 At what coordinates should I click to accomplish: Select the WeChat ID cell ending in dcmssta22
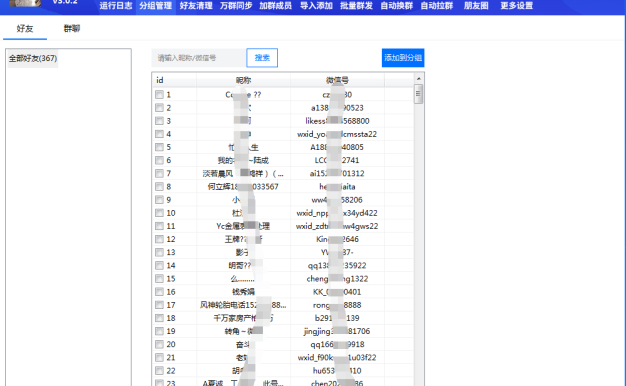(337, 134)
